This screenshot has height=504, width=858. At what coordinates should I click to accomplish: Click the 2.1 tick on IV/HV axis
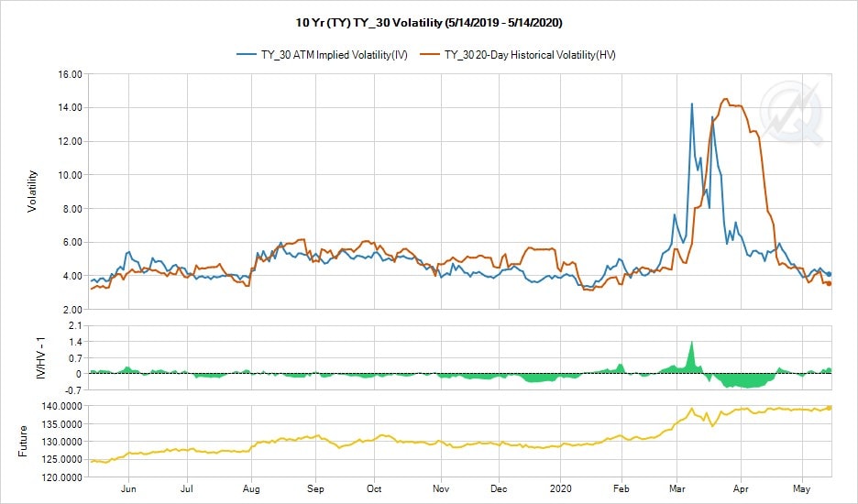pyautogui.click(x=75, y=325)
